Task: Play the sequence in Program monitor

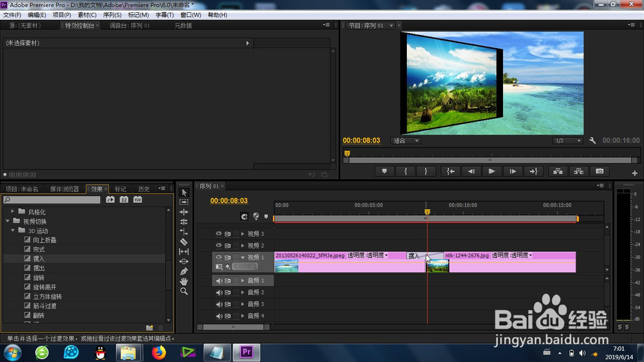Action: tap(491, 171)
